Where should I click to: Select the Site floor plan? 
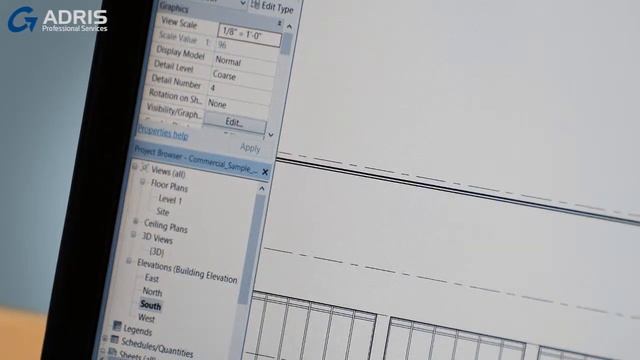162,211
